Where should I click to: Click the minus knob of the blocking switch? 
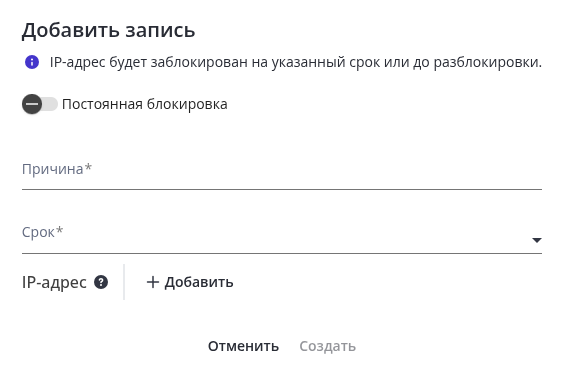pyautogui.click(x=32, y=104)
